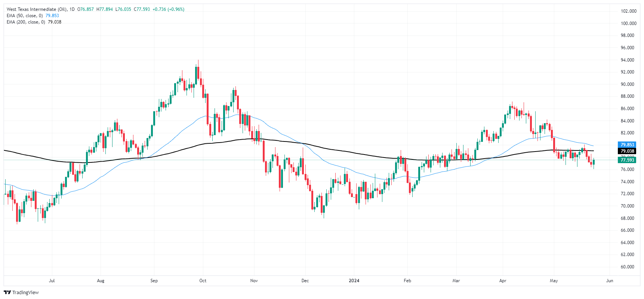Viewport: 644px width, 299px height.
Task: Select the EMA (50, close, 0) legend
Action: click(25, 16)
